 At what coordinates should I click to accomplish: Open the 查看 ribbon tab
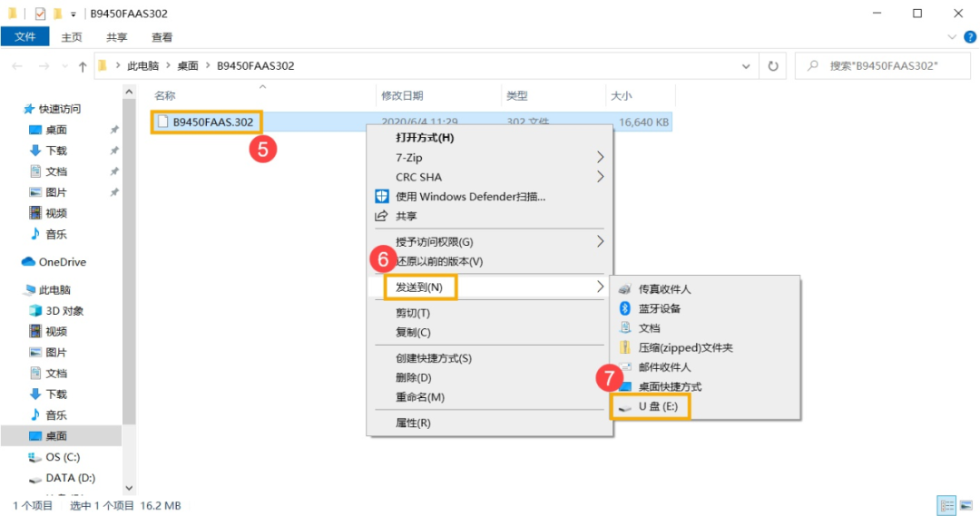[x=162, y=37]
